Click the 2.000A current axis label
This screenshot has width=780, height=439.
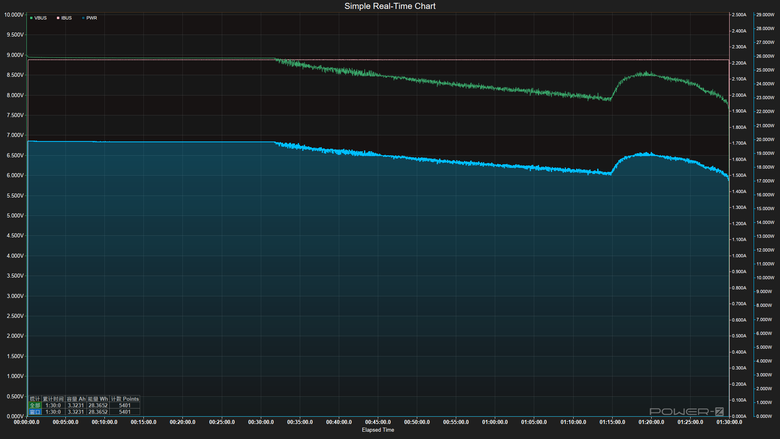tap(739, 95)
